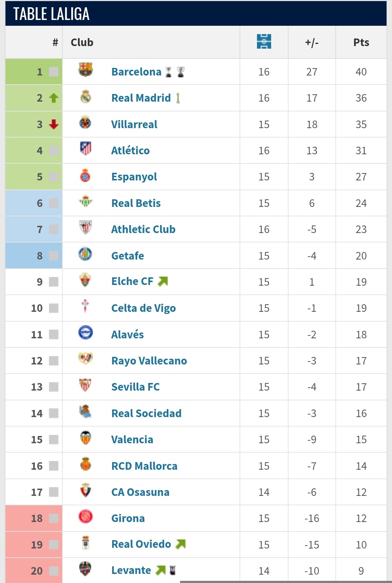Click the Girona club crest icon

point(86,517)
